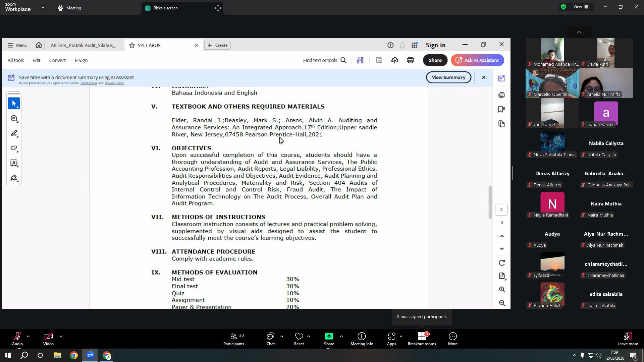Upload the file to cloud storage
Viewport: 644px width, 362px height.
coord(395,60)
